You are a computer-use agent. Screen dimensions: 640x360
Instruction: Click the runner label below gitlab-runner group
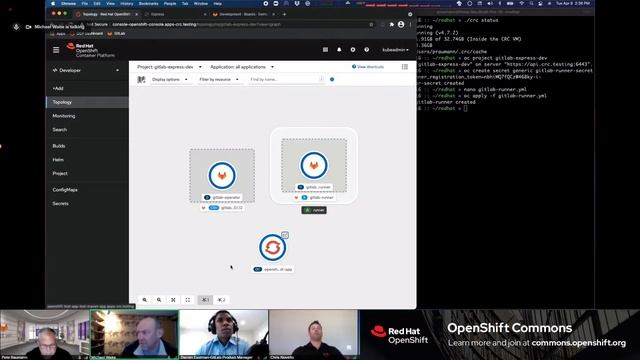pyautogui.click(x=314, y=210)
